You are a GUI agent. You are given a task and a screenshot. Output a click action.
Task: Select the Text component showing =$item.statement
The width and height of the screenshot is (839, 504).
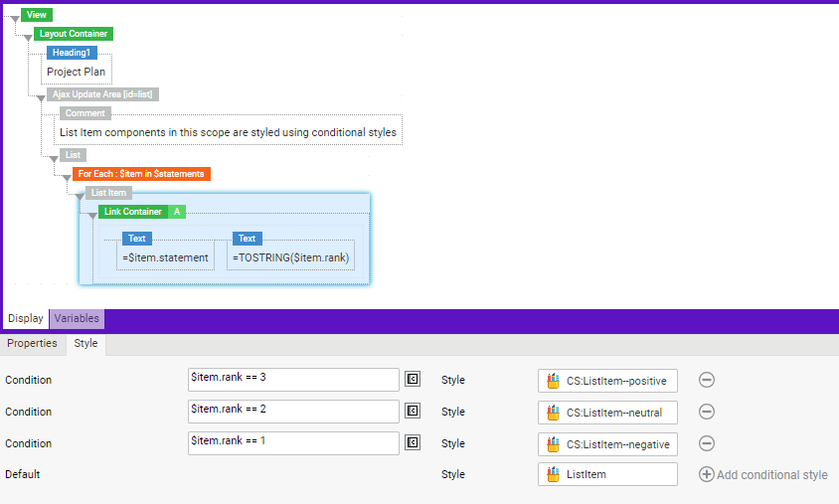pyautogui.click(x=136, y=239)
